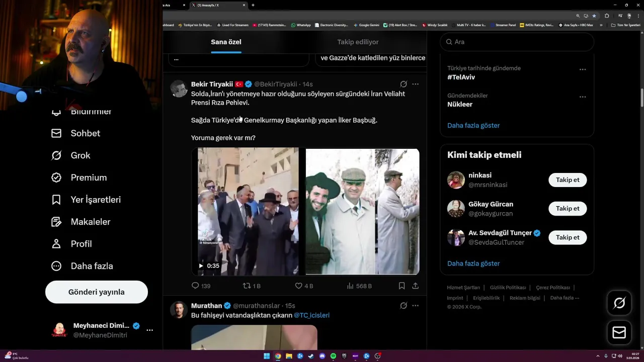
Task: Open account menu next to Meyhaneci Dimi
Action: point(149,330)
